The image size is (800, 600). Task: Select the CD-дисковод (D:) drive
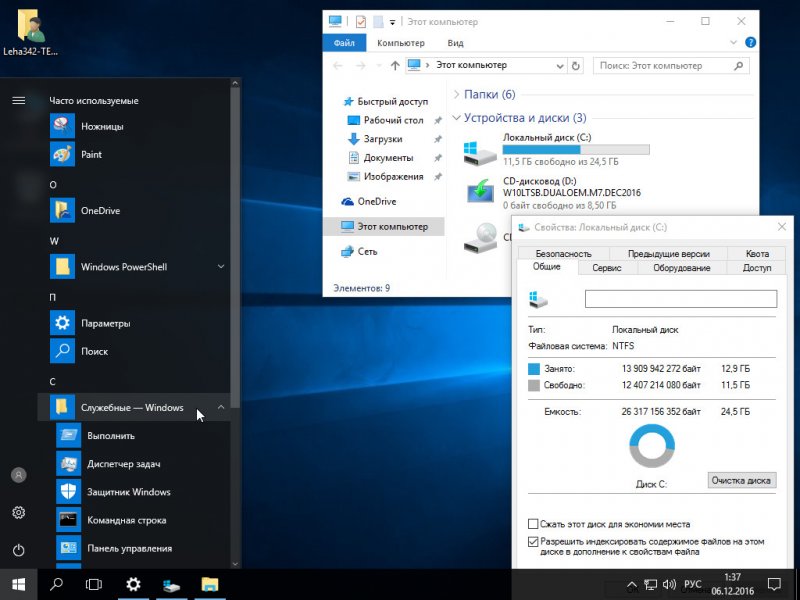click(552, 193)
